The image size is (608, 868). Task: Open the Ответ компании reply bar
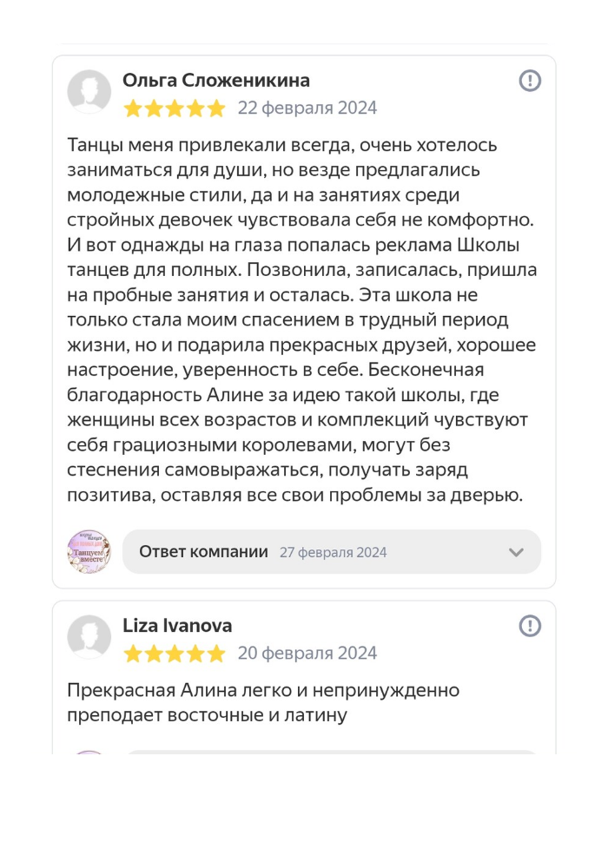[332, 551]
